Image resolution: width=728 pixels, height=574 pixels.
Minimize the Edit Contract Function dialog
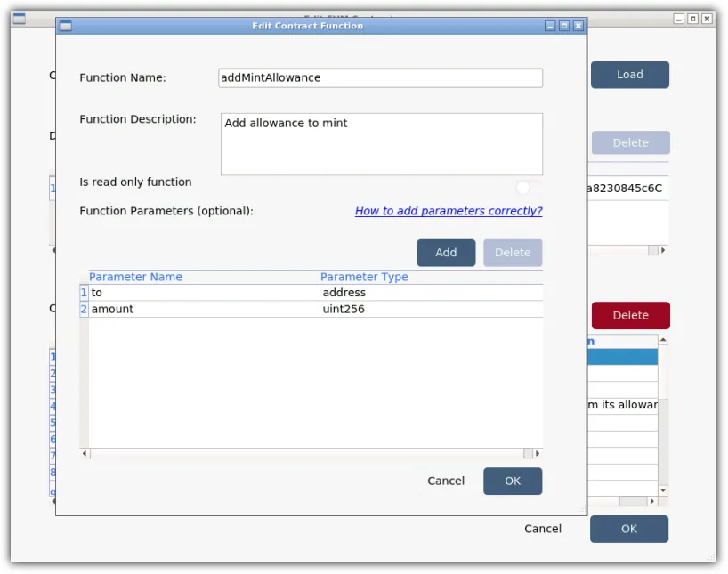550,26
